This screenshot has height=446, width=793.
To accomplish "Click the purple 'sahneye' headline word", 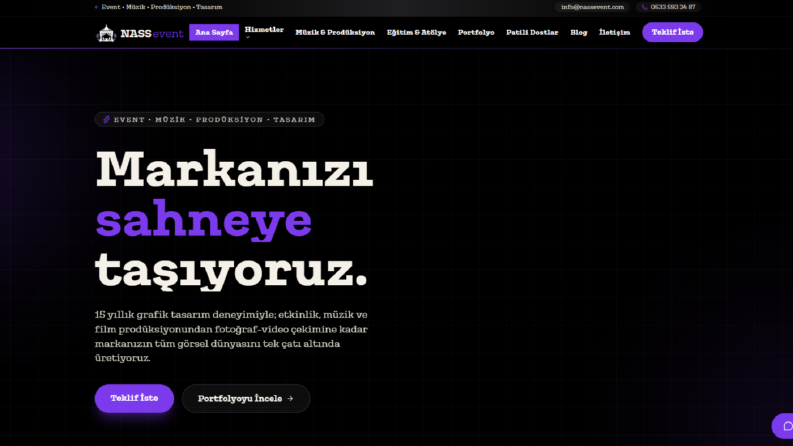I will [x=203, y=220].
